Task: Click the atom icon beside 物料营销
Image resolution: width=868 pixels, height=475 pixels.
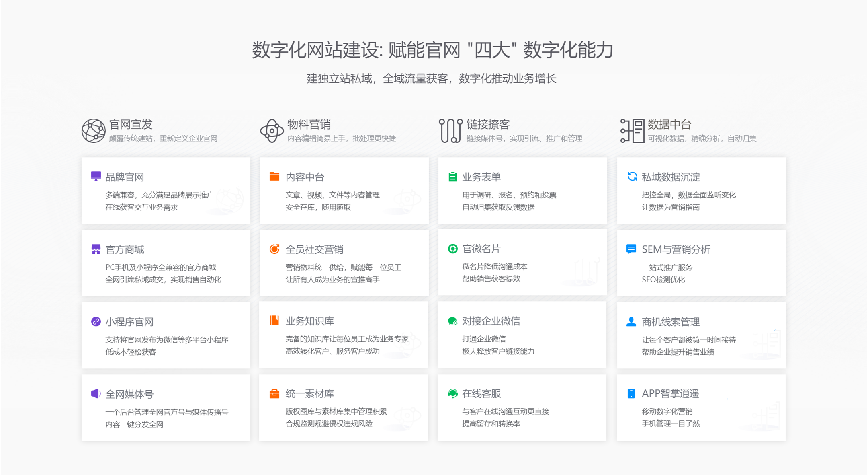Action: click(x=272, y=131)
